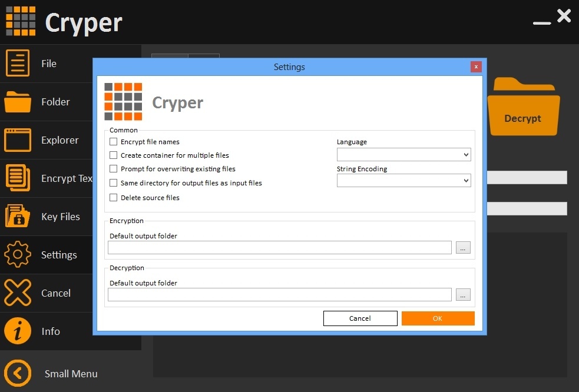Viewport: 579px width, 392px height.
Task: Select the Info menu label
Action: pyautogui.click(x=51, y=331)
